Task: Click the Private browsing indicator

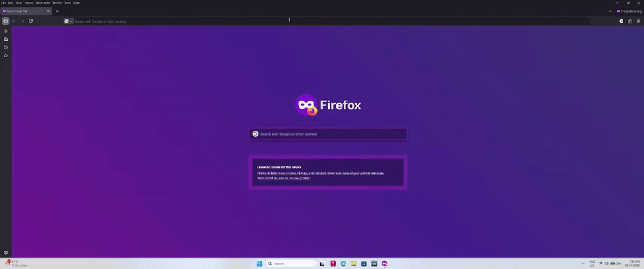Action: 629,11
